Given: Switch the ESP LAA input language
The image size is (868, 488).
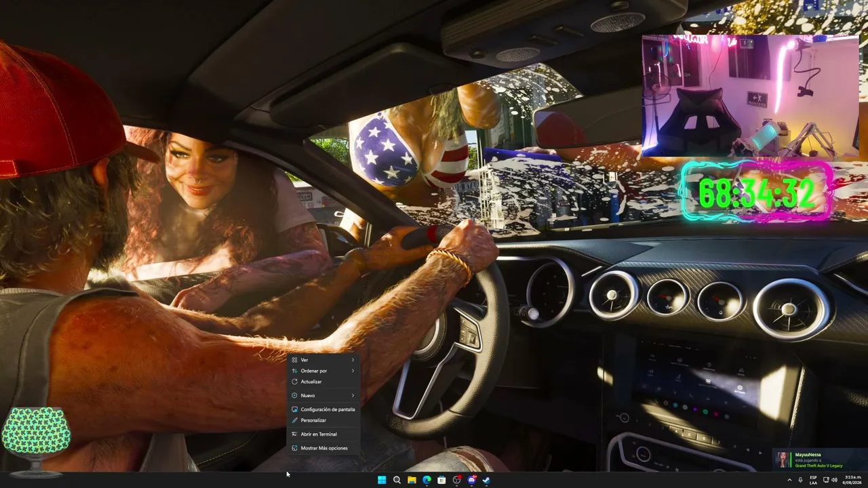Looking at the screenshot, I should click(x=813, y=480).
